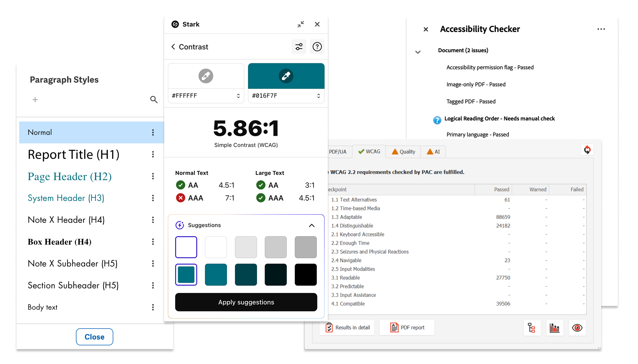Collapse Document (2 issues) section
The width and height of the screenshot is (638, 364).
[418, 52]
